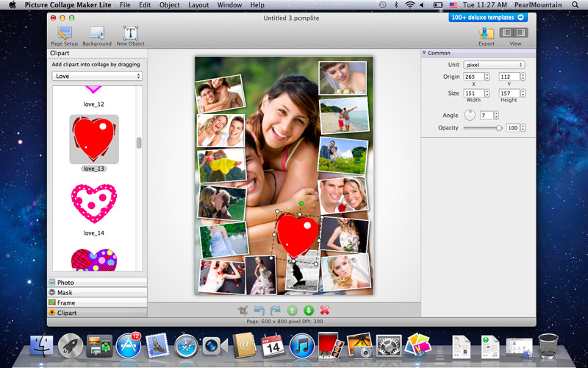Open the Unit pixel dropdown
This screenshot has height=368, width=588.
tap(494, 65)
